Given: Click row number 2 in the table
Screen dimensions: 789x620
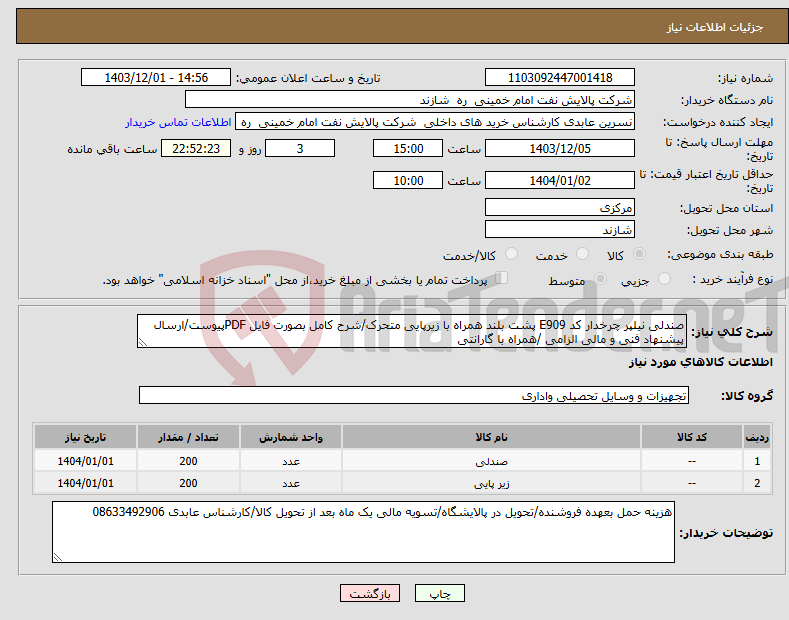Looking at the screenshot, I should (x=757, y=483).
